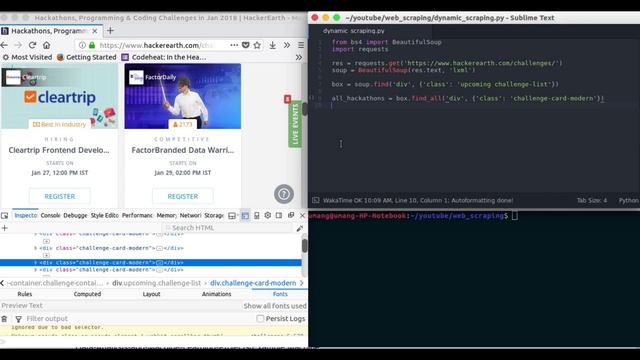This screenshot has height=360, width=640.
Task: Open the Cleartrip card banner image
Action: 60,96
